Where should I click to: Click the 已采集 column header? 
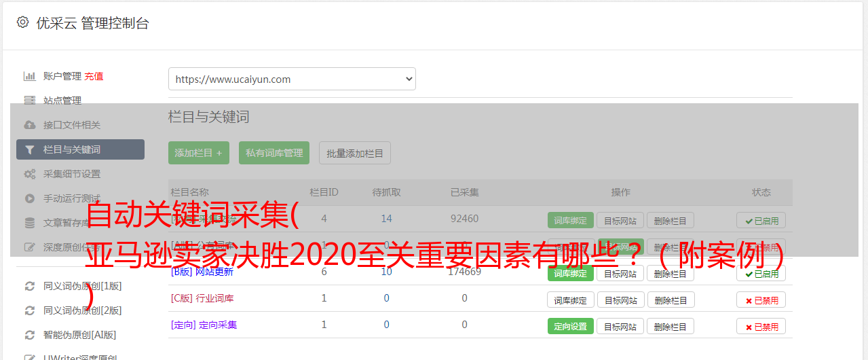point(464,192)
